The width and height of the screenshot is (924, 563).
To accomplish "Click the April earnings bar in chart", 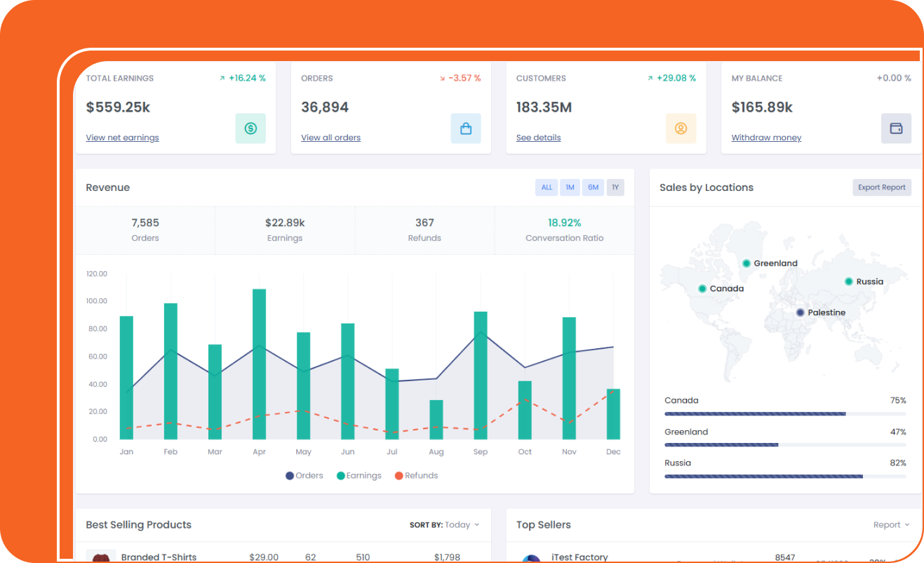I will [x=259, y=364].
